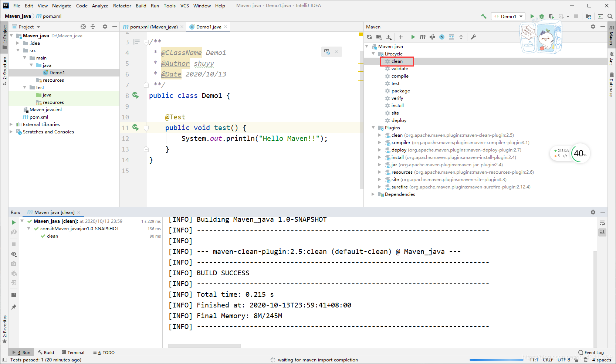616x364 pixels.
Task: Run Demo1 with coverage icon
Action: pos(551,16)
